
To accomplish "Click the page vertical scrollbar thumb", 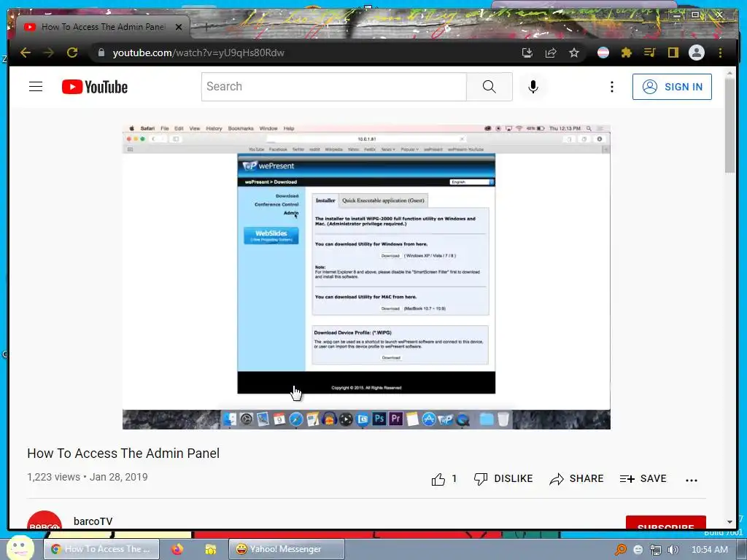I will tap(729, 125).
